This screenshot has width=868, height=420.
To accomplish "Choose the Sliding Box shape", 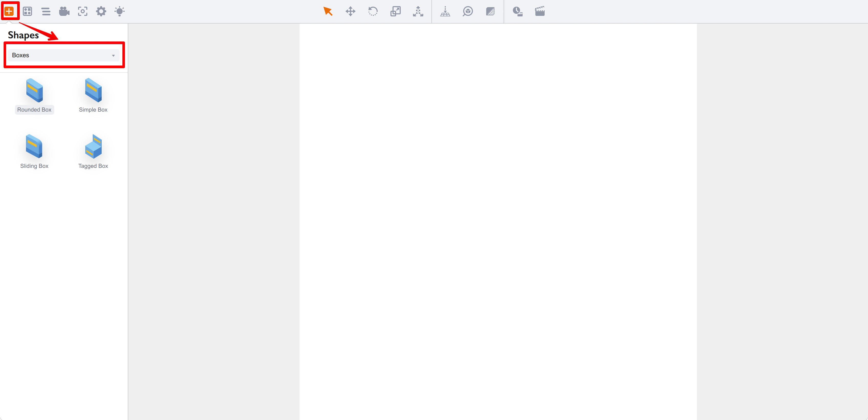I will (x=34, y=152).
